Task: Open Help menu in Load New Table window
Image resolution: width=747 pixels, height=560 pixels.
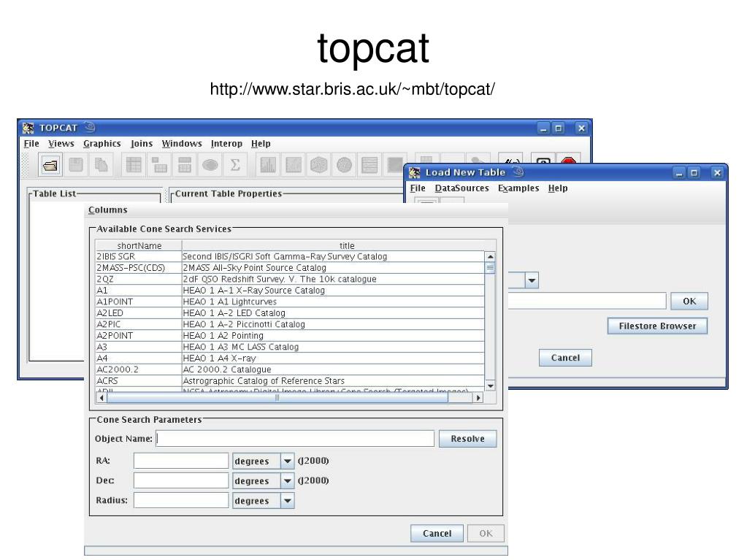Action: pos(557,188)
